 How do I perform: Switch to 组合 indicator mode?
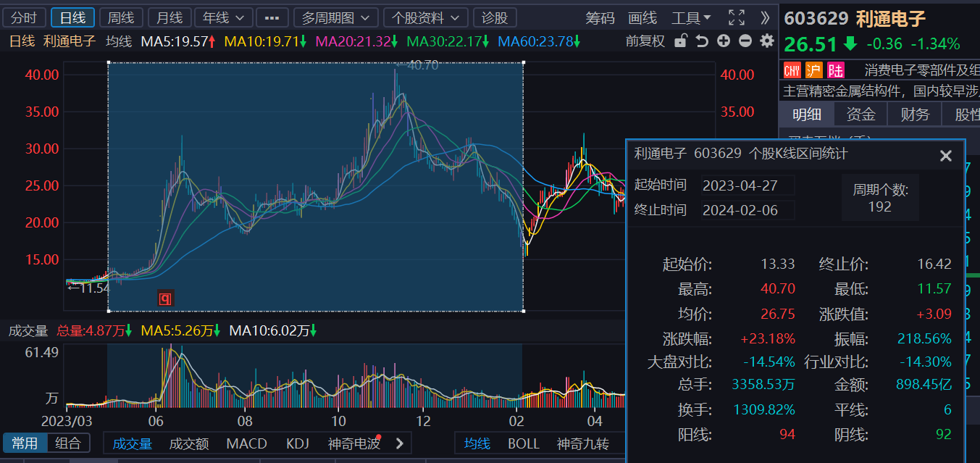click(x=69, y=443)
